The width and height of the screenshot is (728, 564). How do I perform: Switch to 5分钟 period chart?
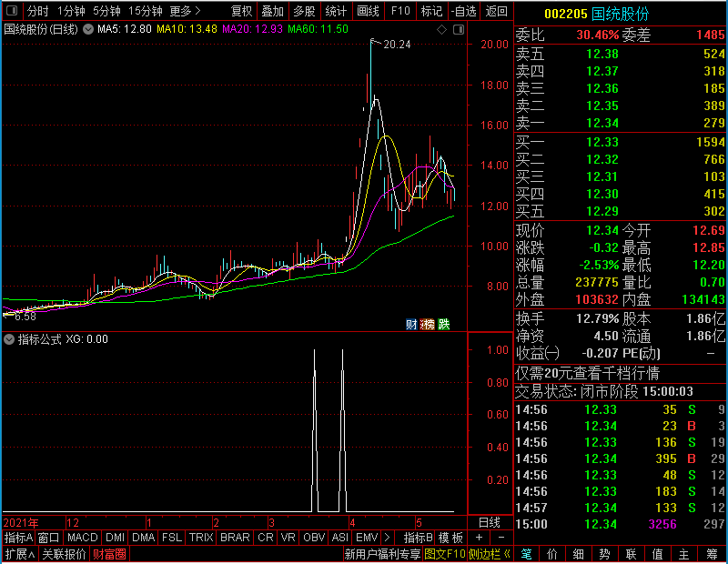pyautogui.click(x=106, y=11)
